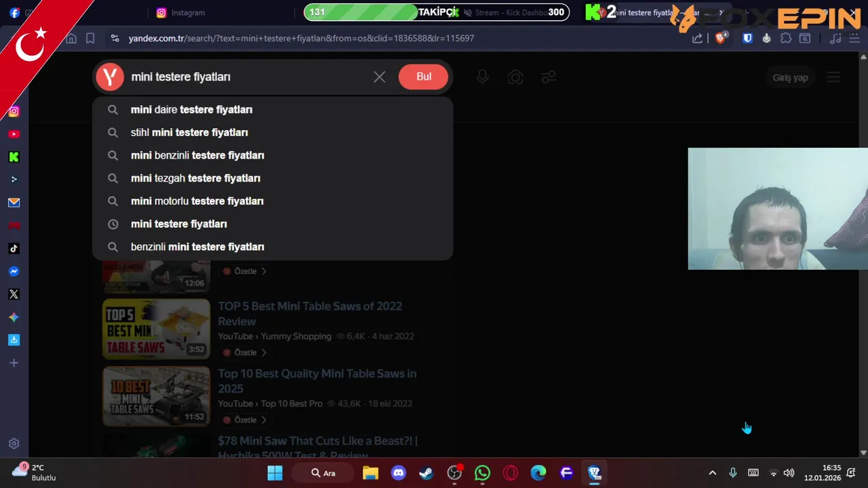
Task: Open the Brave Shields icon
Action: (x=720, y=38)
